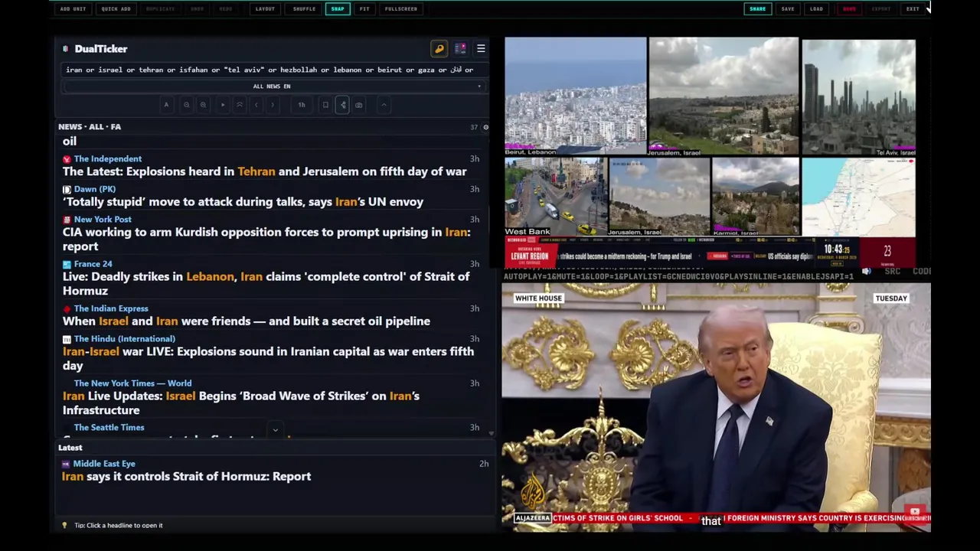The image size is (980, 551).
Task: Click The Seattle Times source name
Action: [x=109, y=428]
